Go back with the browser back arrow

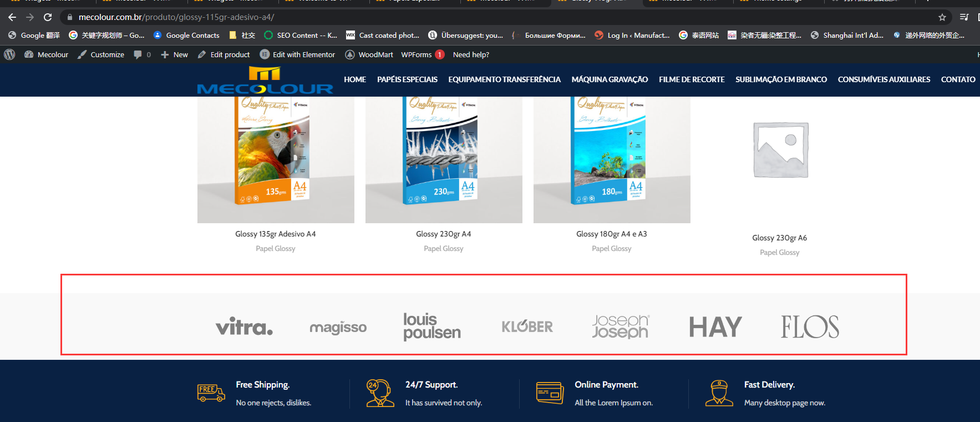(x=12, y=17)
